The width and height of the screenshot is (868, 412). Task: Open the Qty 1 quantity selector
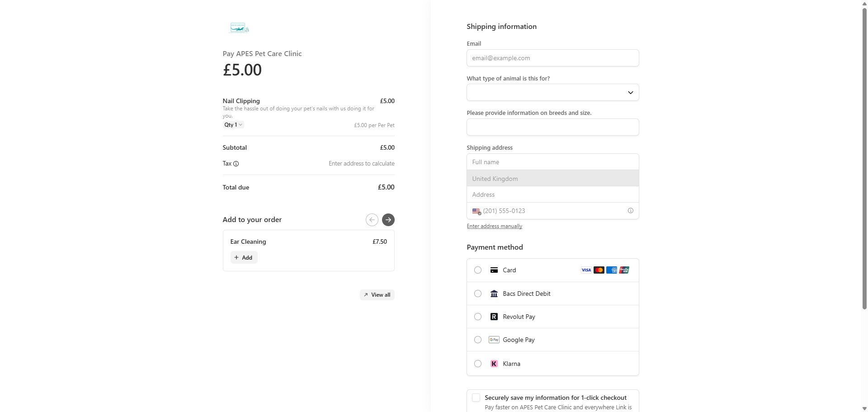pyautogui.click(x=233, y=125)
